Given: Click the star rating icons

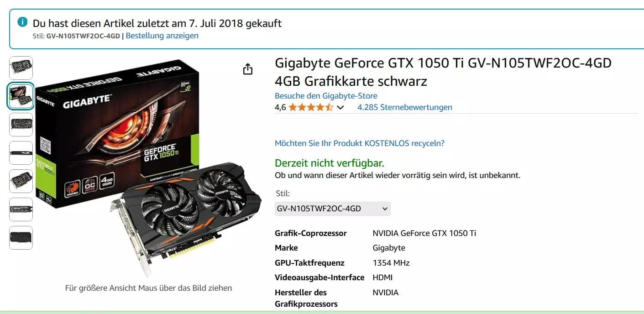Looking at the screenshot, I should pyautogui.click(x=311, y=107).
